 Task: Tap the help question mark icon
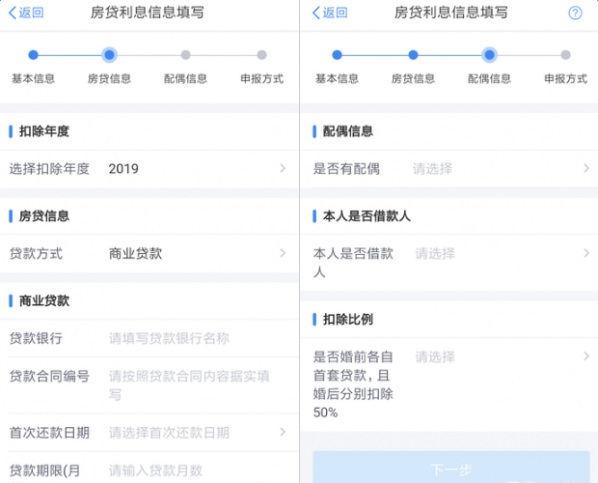pyautogui.click(x=575, y=13)
